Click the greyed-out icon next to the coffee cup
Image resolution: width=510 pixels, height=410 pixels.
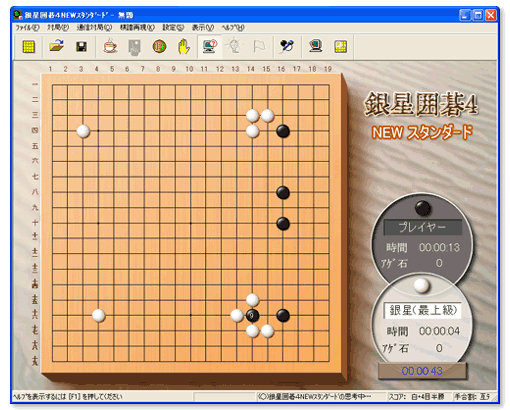pos(135,47)
